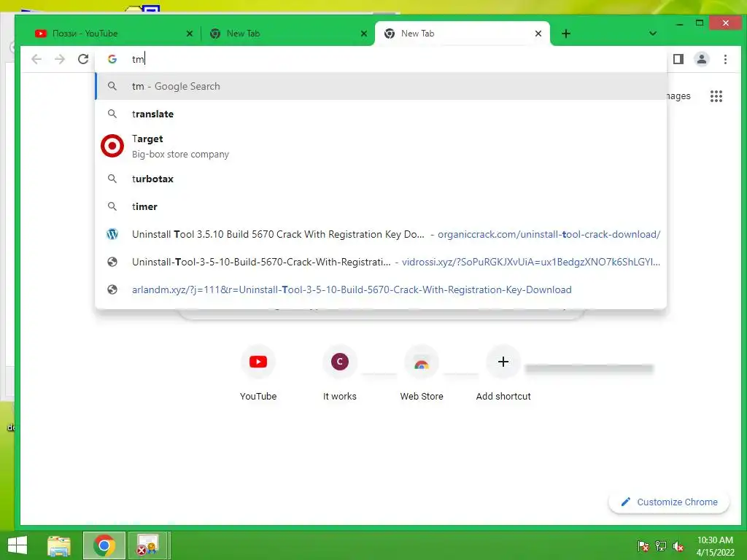Choose the 'translate' suggestion
747x560 pixels.
click(x=381, y=114)
